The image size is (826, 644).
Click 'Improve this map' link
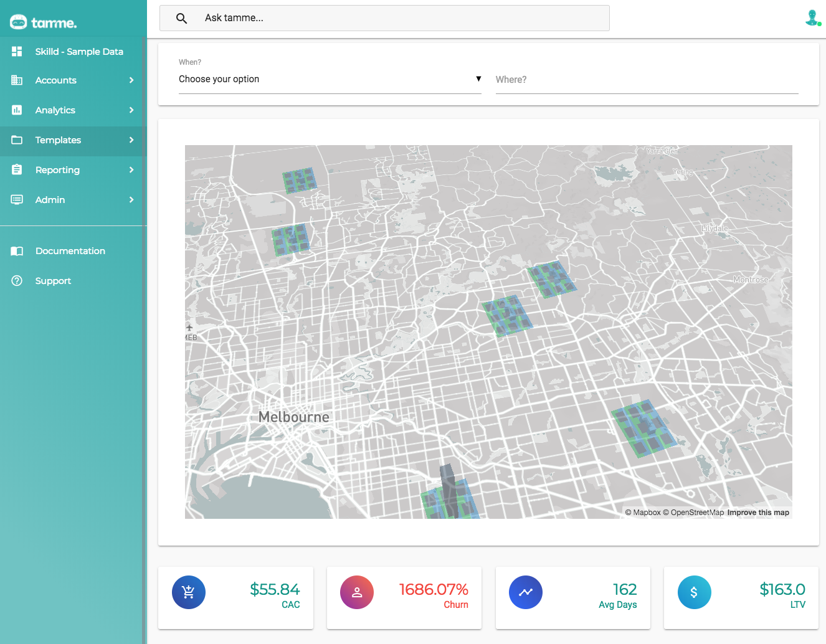click(758, 513)
